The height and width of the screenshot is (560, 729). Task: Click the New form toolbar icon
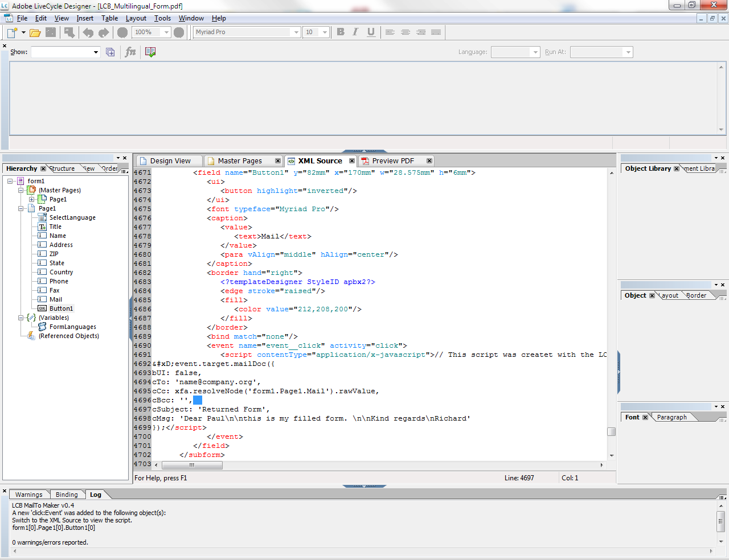(x=12, y=32)
